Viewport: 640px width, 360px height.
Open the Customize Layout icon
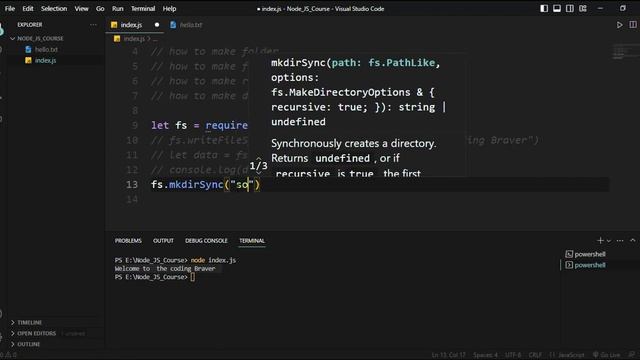point(583,9)
